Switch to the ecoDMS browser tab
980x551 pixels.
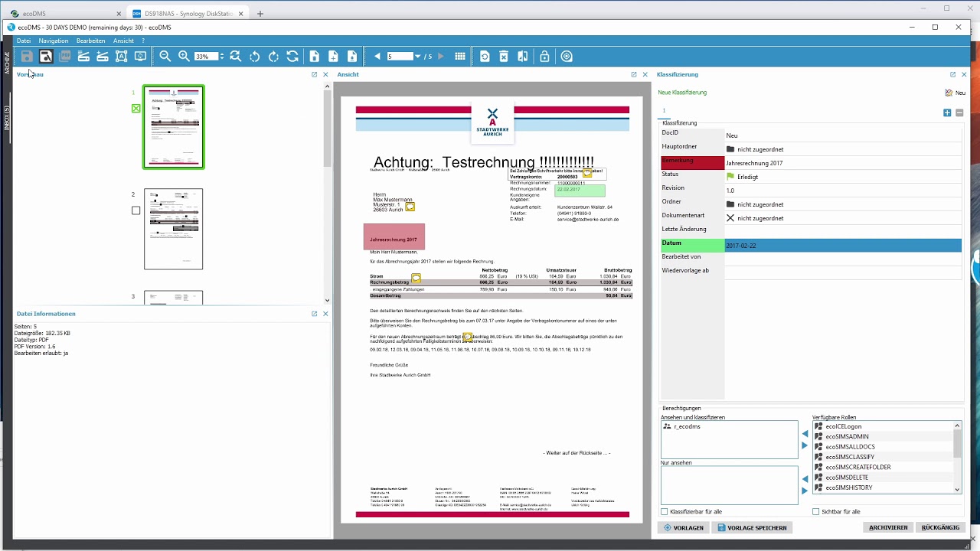[x=65, y=14]
